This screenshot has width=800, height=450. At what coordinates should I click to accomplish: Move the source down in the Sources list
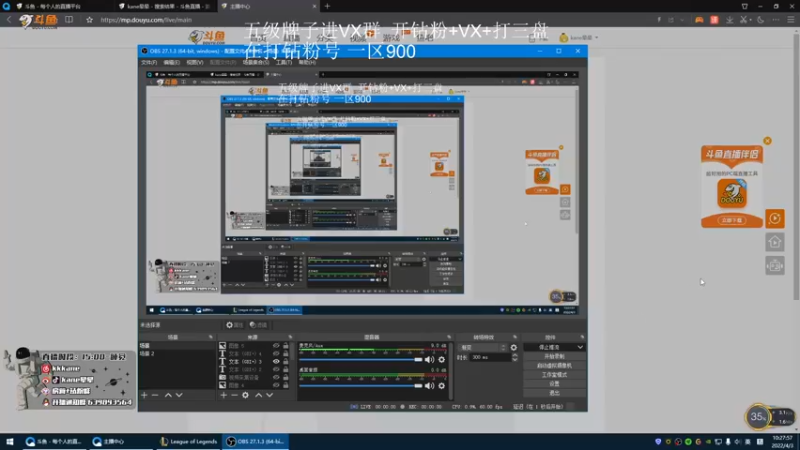(x=269, y=395)
